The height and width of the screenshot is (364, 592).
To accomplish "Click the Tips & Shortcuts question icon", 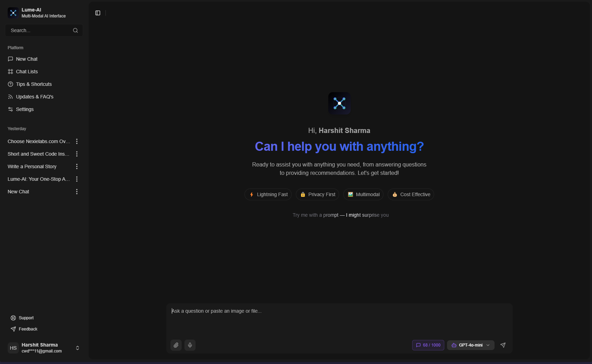I will (x=10, y=84).
